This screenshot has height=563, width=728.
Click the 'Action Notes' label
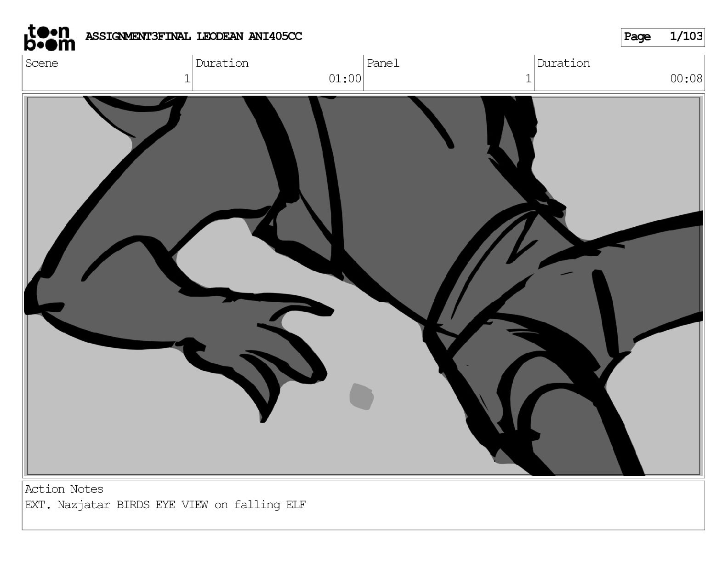click(64, 489)
